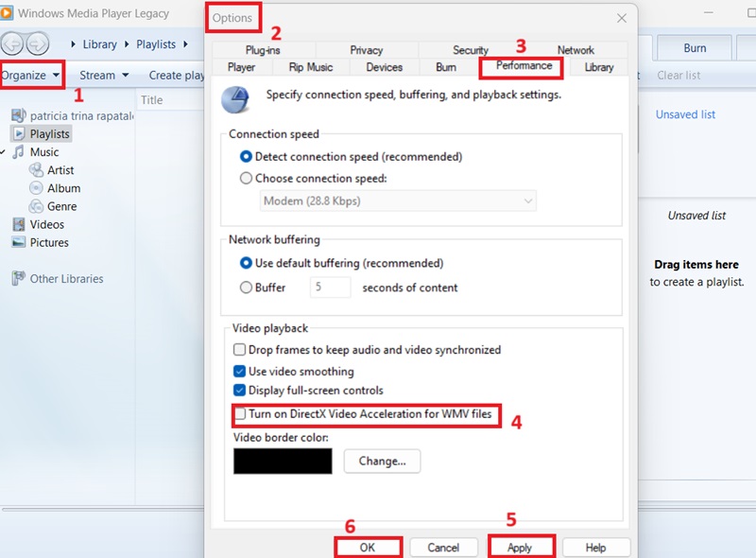
Task: Select Other Libraries in the navigation tree
Action: pos(66,278)
